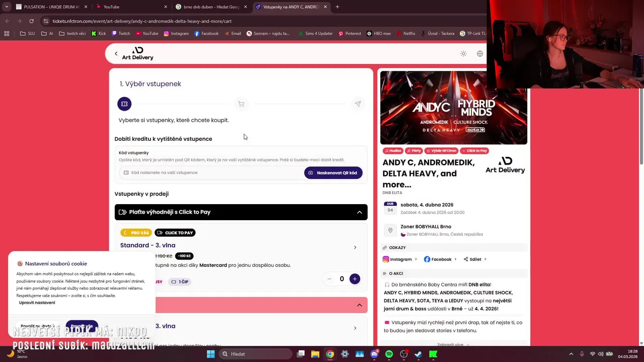Open the tab search dropdown arrow

point(7,7)
